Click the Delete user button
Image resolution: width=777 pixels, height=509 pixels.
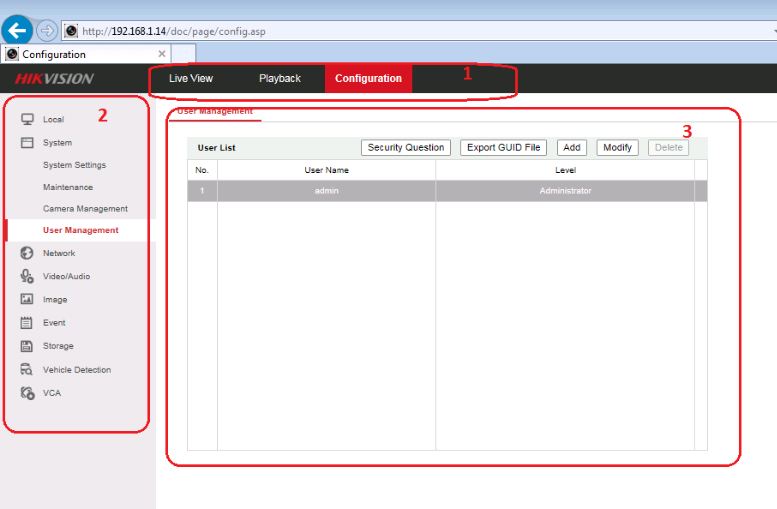[668, 148]
